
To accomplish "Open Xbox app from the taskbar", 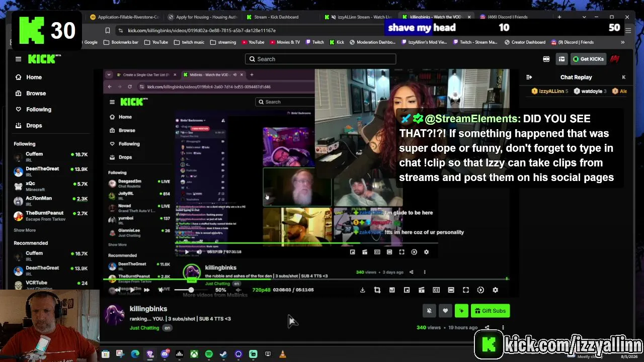I will pyautogui.click(x=194, y=354).
